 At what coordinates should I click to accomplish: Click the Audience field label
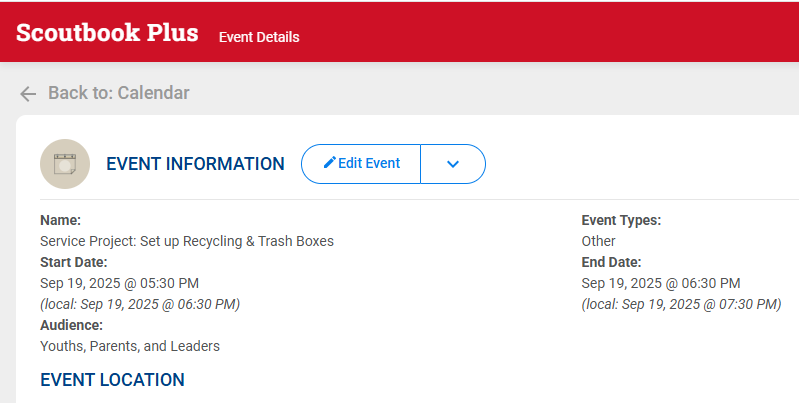(x=71, y=325)
